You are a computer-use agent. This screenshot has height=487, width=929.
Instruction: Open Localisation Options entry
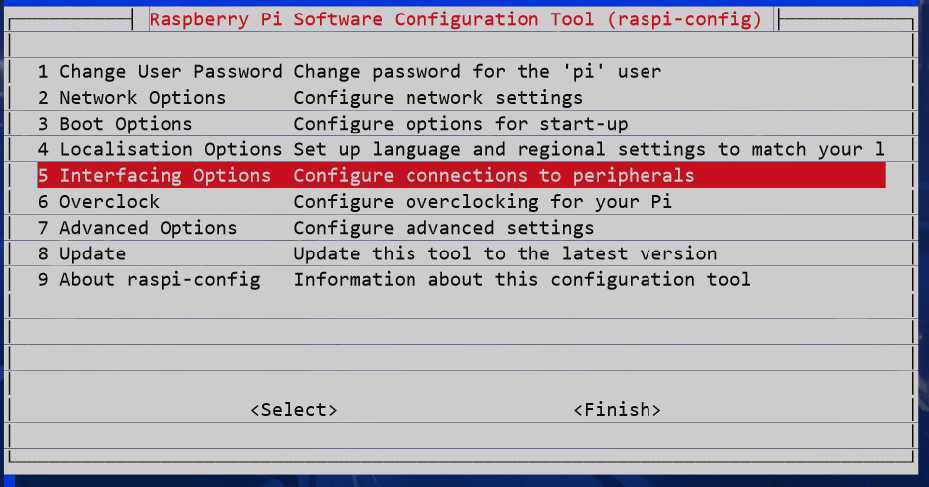point(160,150)
